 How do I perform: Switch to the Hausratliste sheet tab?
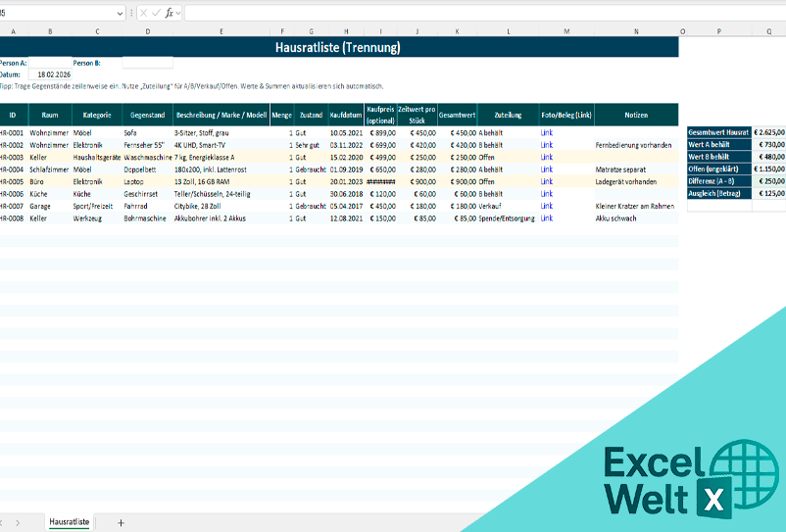click(x=69, y=522)
